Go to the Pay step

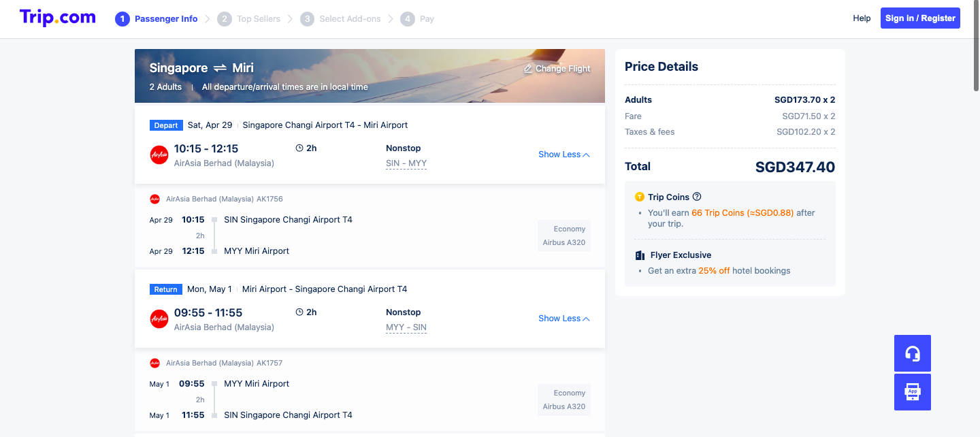coord(417,19)
